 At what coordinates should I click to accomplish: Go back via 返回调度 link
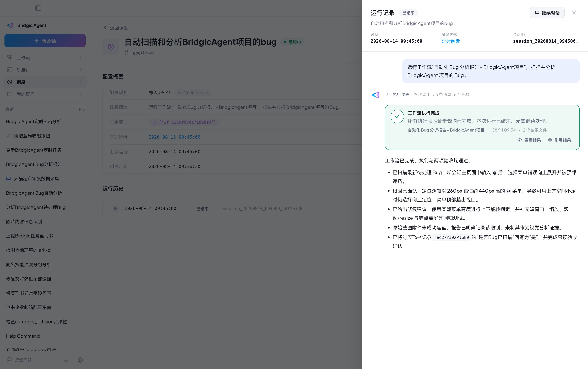(x=116, y=28)
